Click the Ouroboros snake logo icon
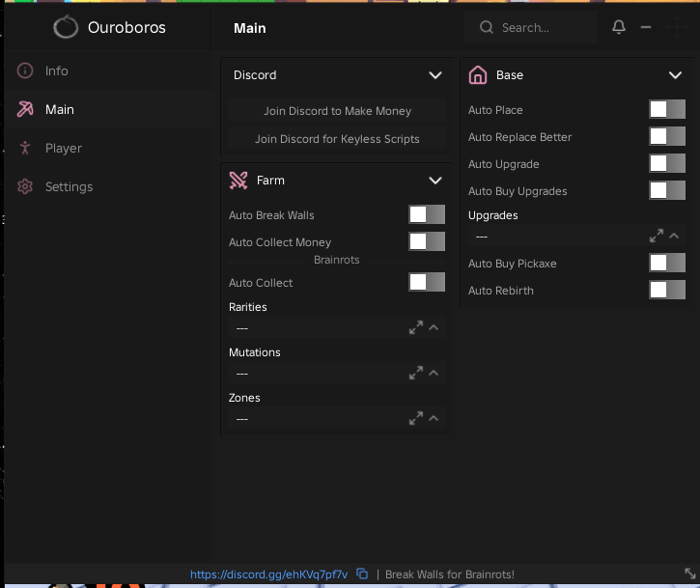 coord(66,27)
